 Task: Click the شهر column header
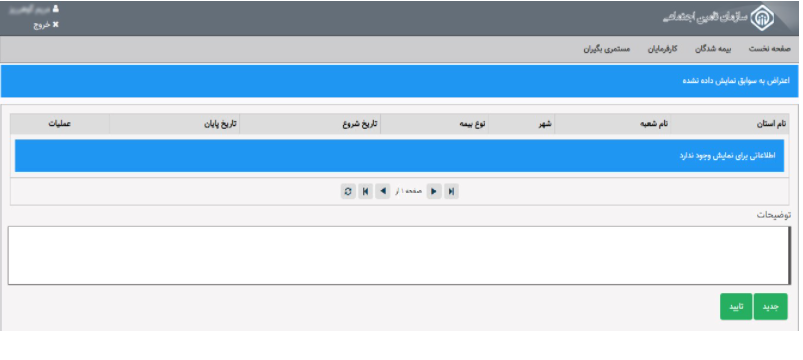click(521, 124)
